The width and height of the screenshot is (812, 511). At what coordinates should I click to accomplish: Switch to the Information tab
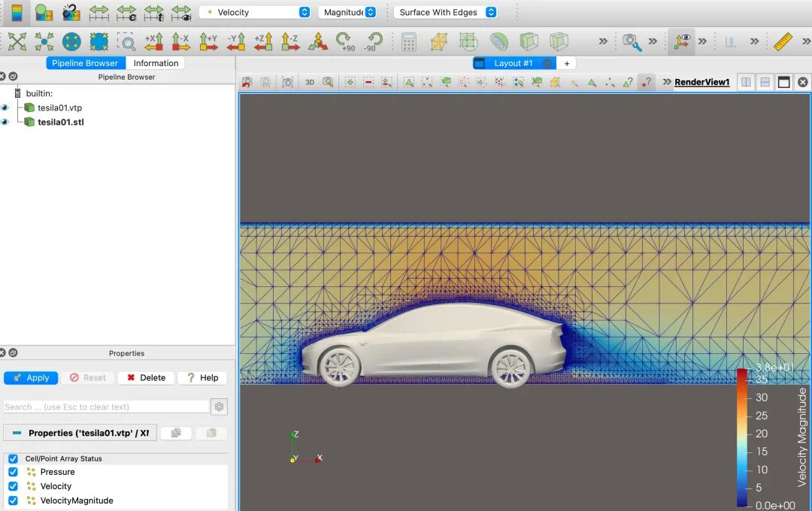point(156,63)
